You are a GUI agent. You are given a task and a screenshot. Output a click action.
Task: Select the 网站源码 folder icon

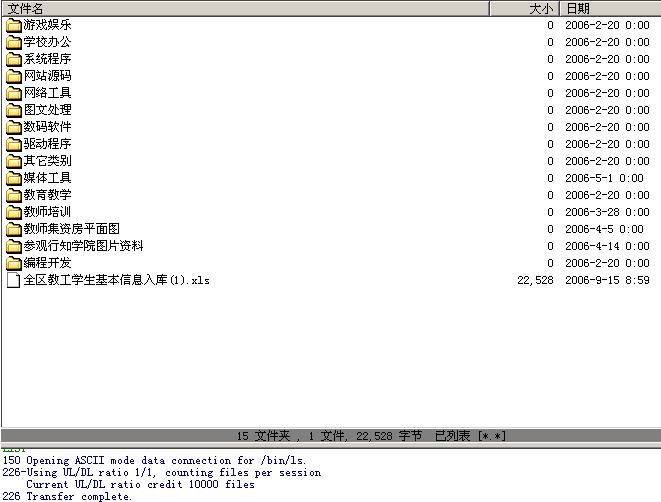coord(13,76)
